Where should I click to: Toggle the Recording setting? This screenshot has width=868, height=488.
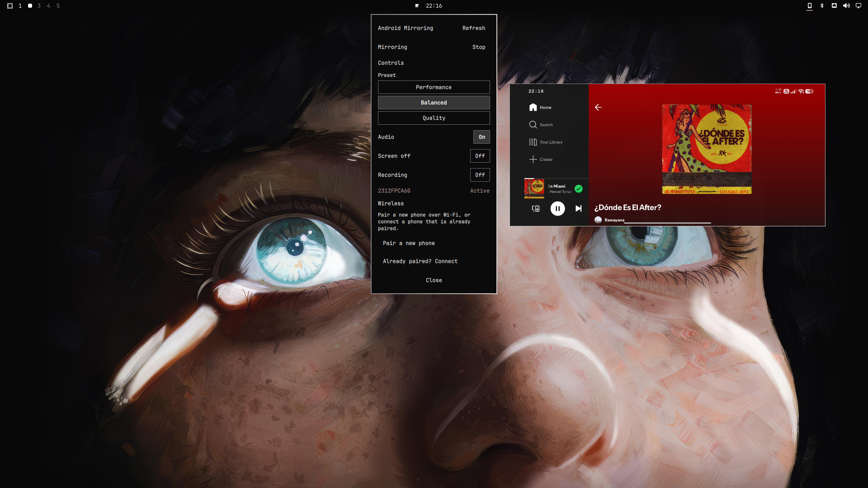(480, 175)
